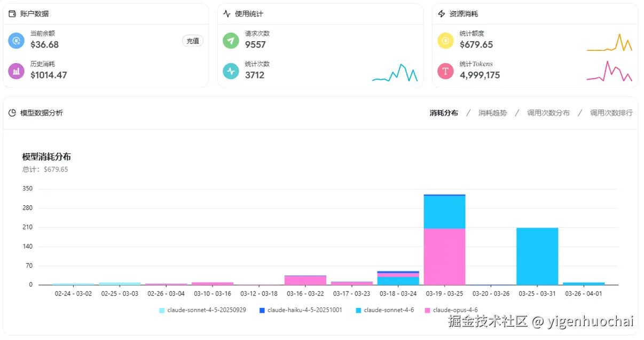The height and width of the screenshot is (340, 644).
Task: Click the 模型数据分析 clock icon
Action: 11,113
